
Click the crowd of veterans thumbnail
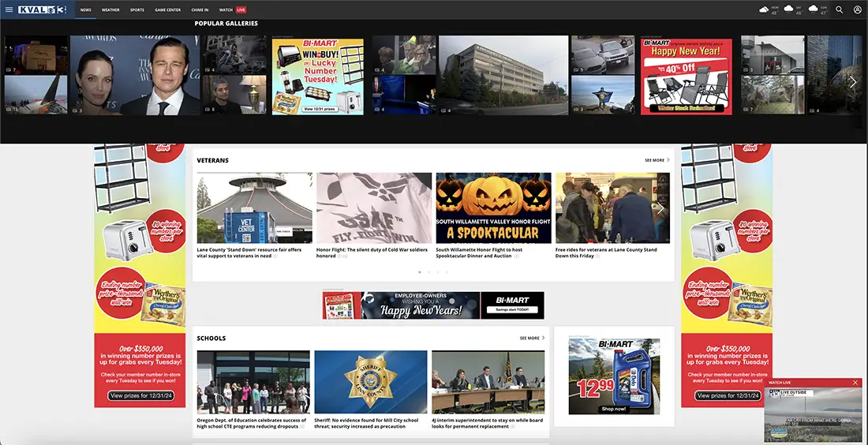pyautogui.click(x=613, y=208)
